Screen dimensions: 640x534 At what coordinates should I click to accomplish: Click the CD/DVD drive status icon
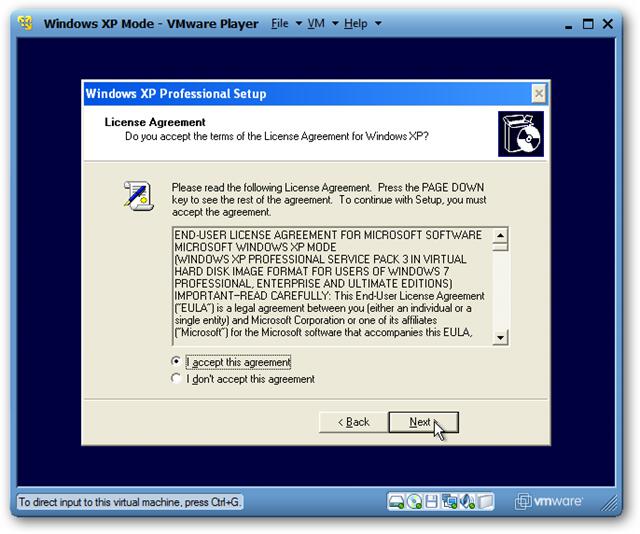click(x=414, y=501)
